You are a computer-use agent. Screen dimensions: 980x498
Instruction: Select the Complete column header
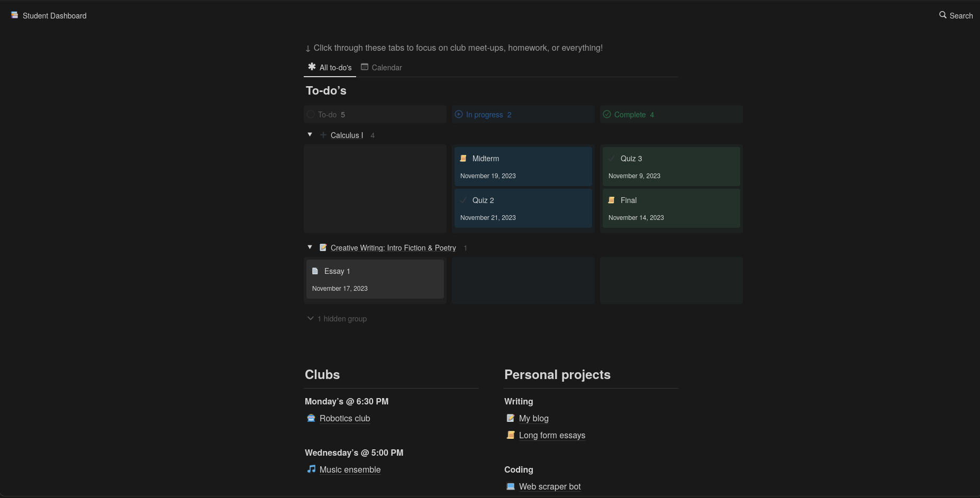(671, 115)
